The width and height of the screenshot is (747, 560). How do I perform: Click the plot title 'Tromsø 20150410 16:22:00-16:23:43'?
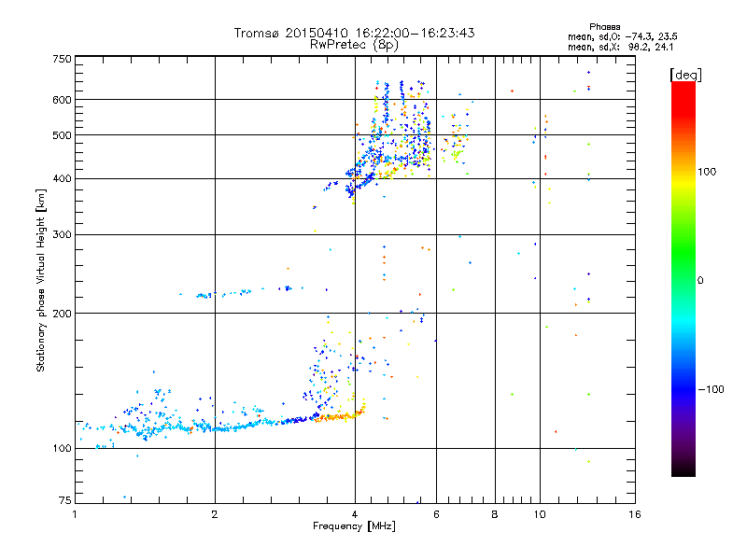(354, 33)
